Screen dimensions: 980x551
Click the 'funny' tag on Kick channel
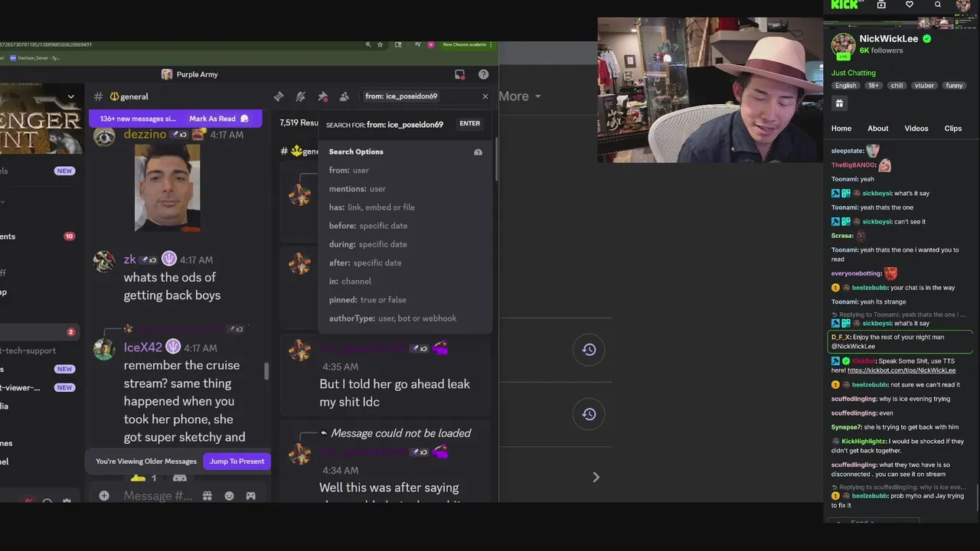pos(954,86)
